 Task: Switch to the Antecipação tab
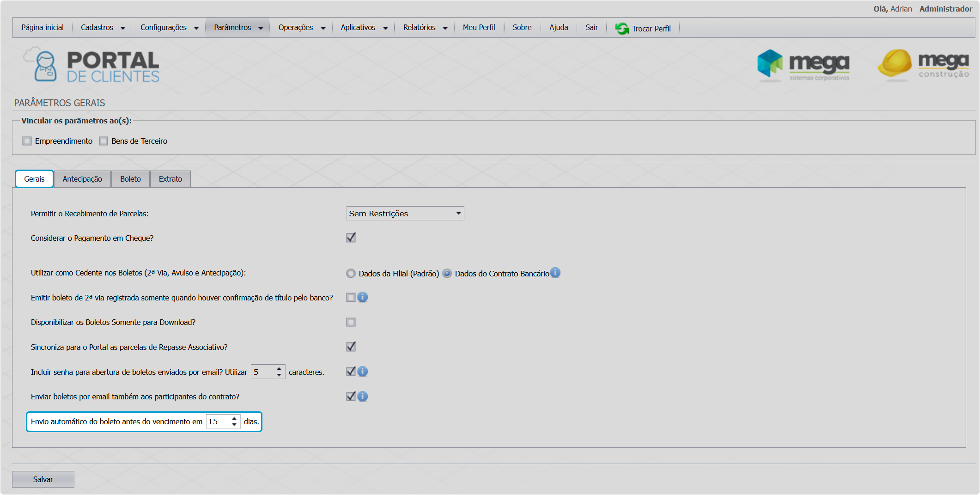[82, 179]
